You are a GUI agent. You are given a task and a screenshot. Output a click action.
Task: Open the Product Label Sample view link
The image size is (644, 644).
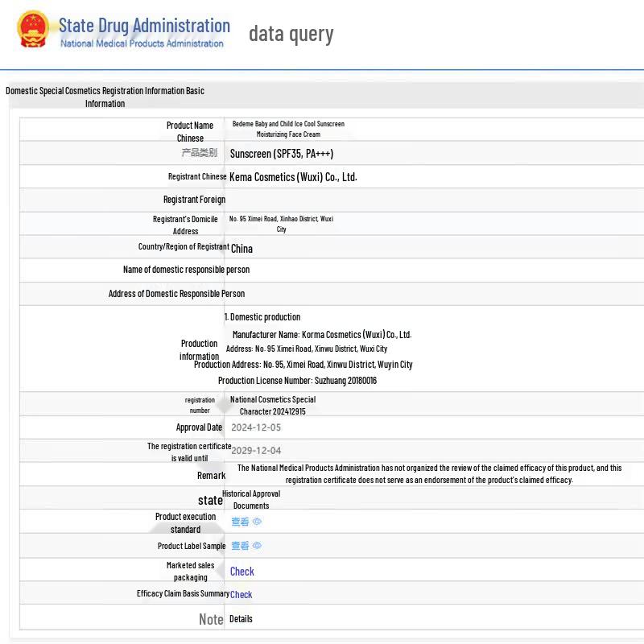pyautogui.click(x=240, y=546)
